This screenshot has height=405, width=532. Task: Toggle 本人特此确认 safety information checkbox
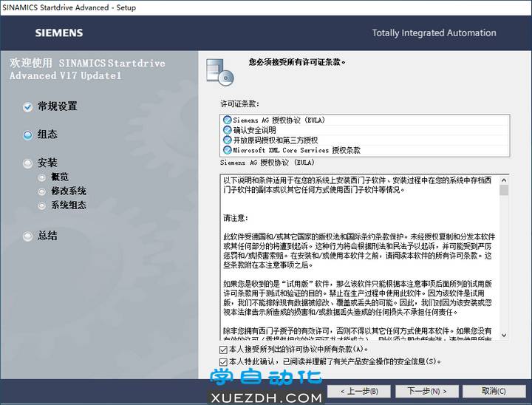click(223, 362)
